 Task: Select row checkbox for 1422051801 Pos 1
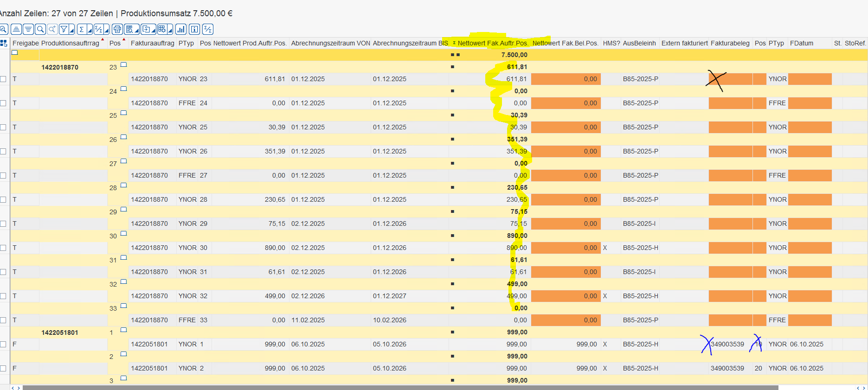[3, 344]
